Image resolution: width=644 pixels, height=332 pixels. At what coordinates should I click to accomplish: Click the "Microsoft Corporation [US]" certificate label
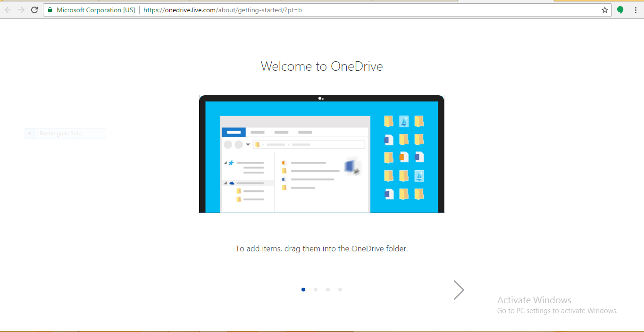click(x=96, y=10)
